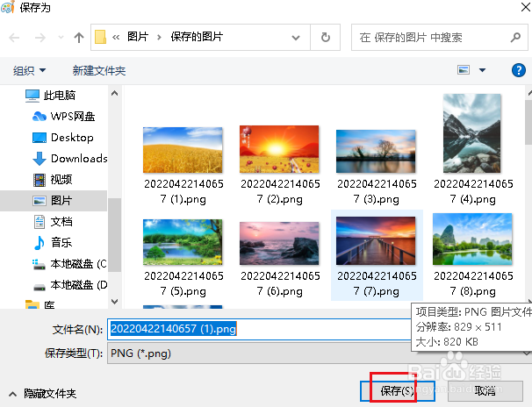
Task: Open the 组织 menu
Action: (x=29, y=71)
